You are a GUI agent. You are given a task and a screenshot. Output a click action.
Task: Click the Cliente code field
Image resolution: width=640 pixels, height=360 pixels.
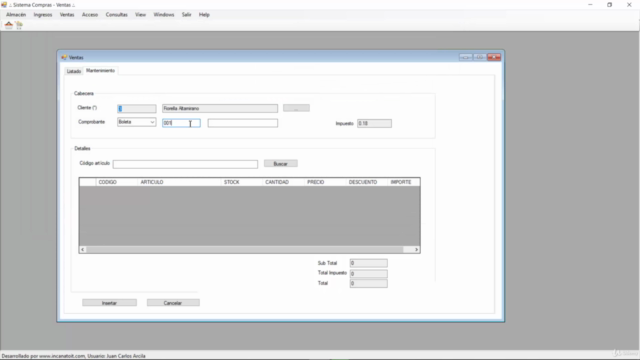click(x=136, y=109)
